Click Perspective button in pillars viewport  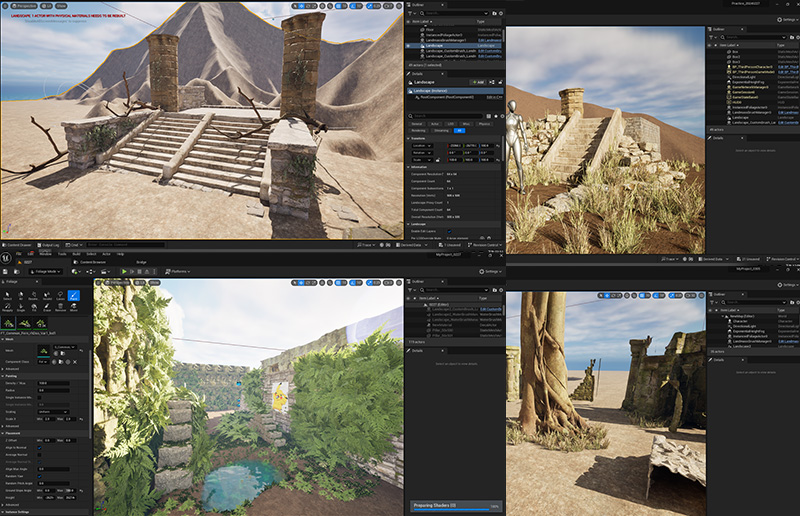24,6
